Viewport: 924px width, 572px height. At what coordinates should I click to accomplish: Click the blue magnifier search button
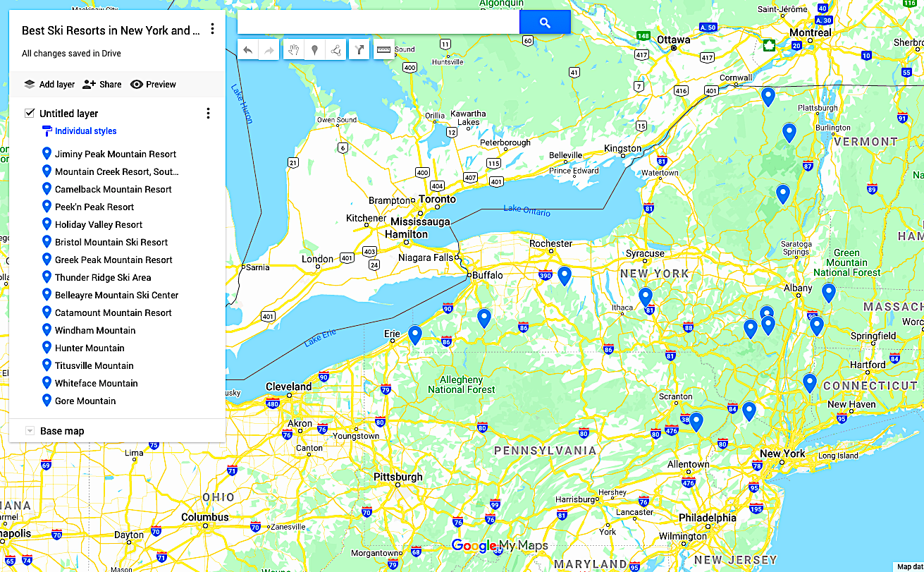click(545, 23)
